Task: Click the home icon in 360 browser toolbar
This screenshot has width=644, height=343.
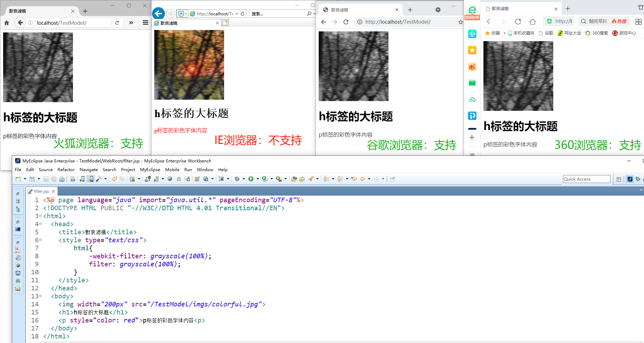Action: [x=532, y=21]
